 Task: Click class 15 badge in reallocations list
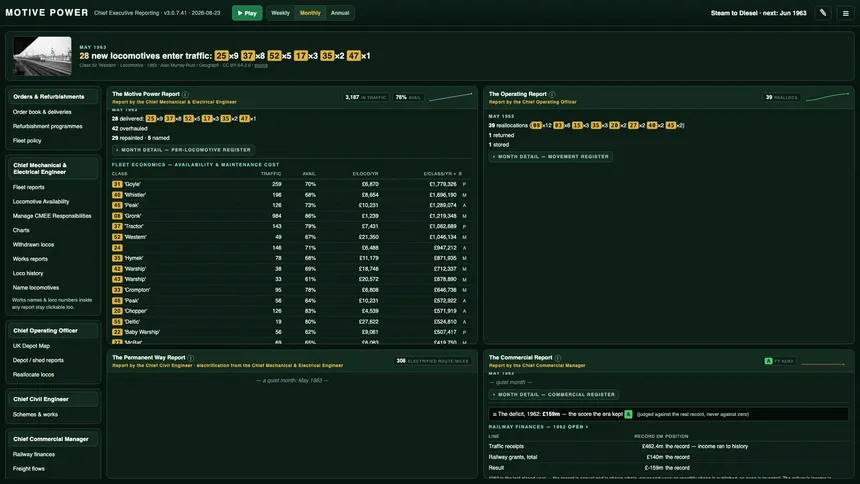coord(577,125)
